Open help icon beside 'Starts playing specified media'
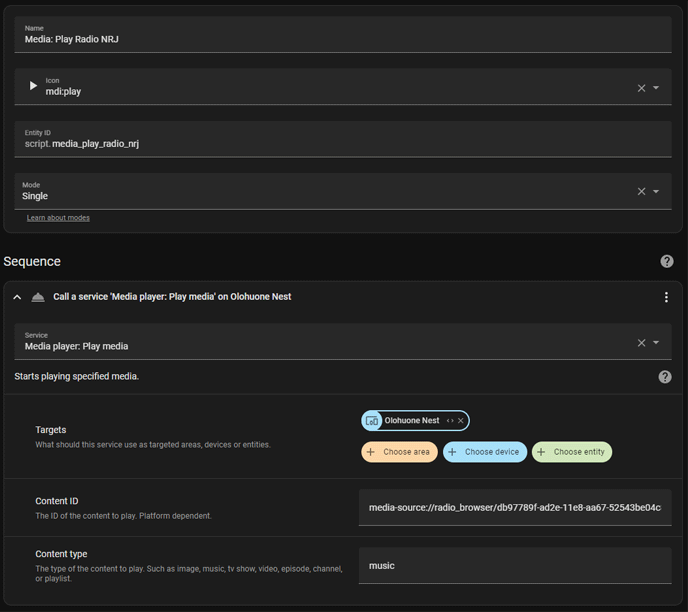The image size is (688, 612). [665, 377]
